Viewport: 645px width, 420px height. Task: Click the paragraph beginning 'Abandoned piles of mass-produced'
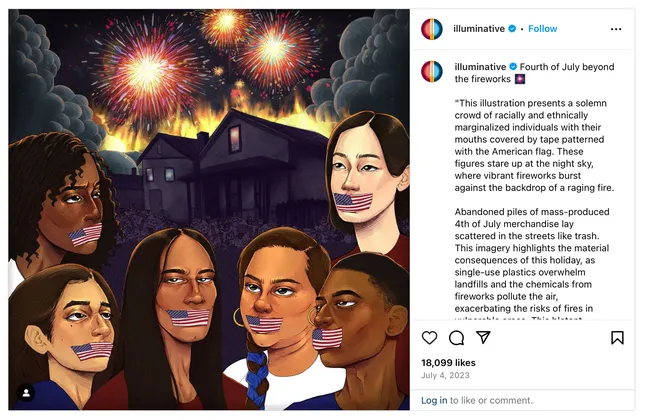tap(532, 260)
